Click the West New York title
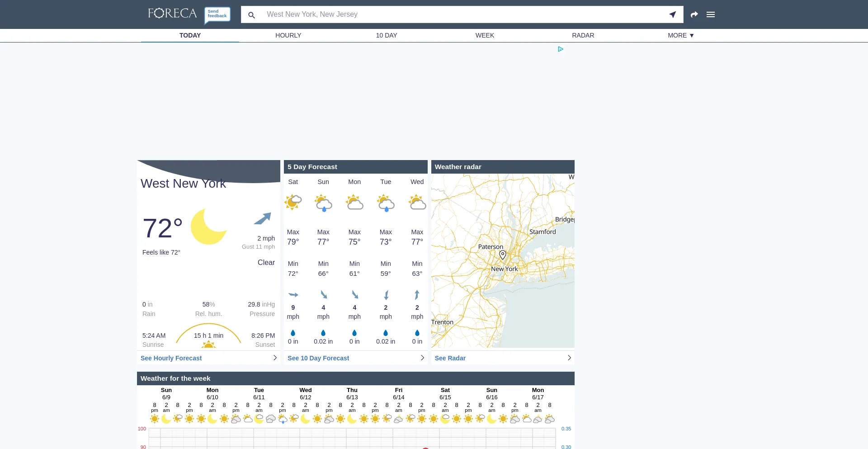868x449 pixels. [183, 184]
